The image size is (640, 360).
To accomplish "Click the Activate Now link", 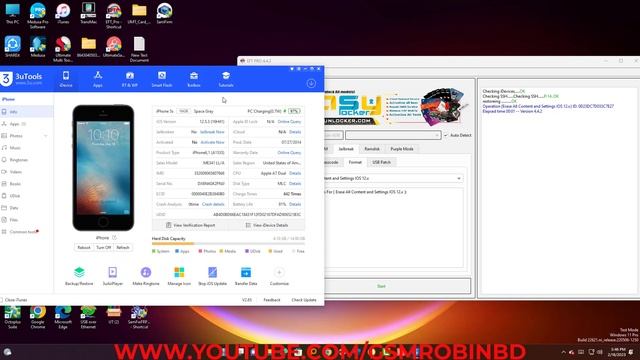I will tap(212, 142).
